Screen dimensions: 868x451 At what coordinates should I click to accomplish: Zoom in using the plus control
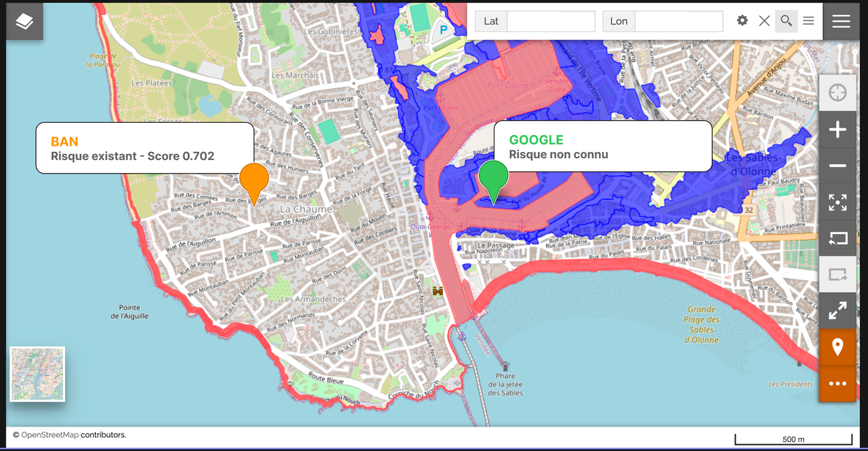pyautogui.click(x=837, y=129)
